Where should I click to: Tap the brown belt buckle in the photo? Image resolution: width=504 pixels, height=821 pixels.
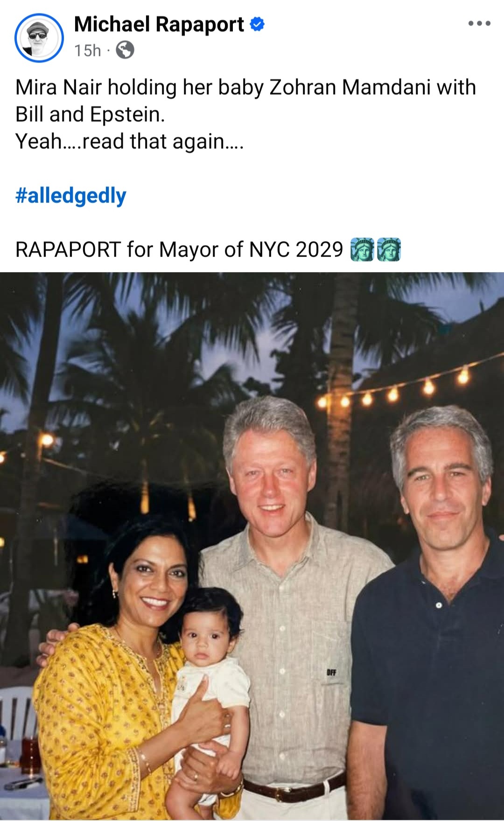[x=283, y=794]
